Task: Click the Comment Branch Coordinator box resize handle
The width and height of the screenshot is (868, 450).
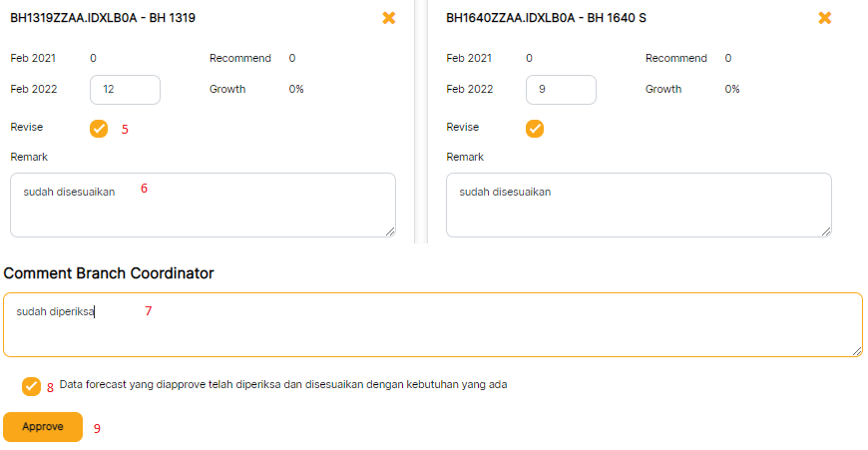Action: [x=856, y=350]
